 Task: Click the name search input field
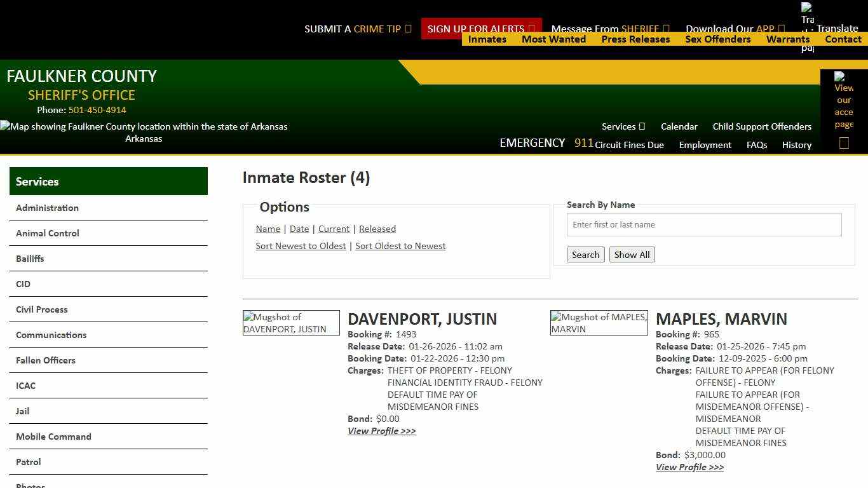click(703, 224)
